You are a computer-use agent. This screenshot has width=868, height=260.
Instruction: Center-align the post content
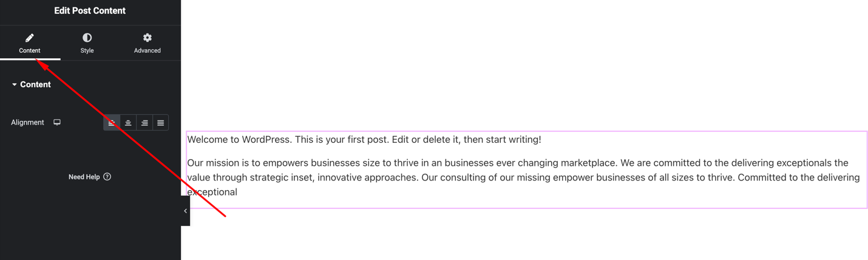pos(128,123)
